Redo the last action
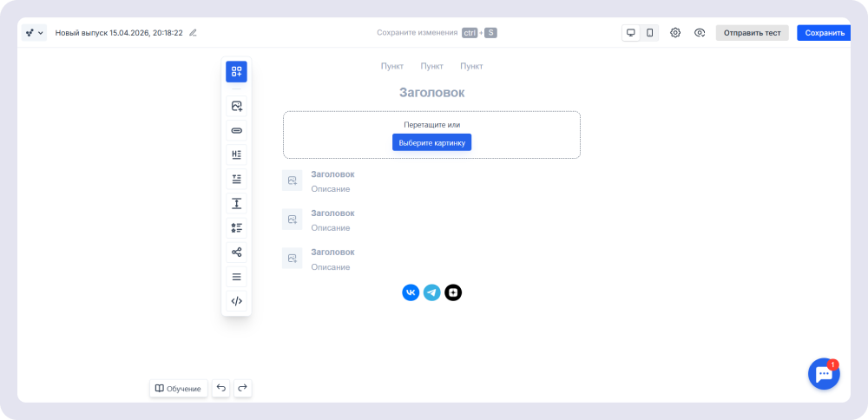 point(242,389)
